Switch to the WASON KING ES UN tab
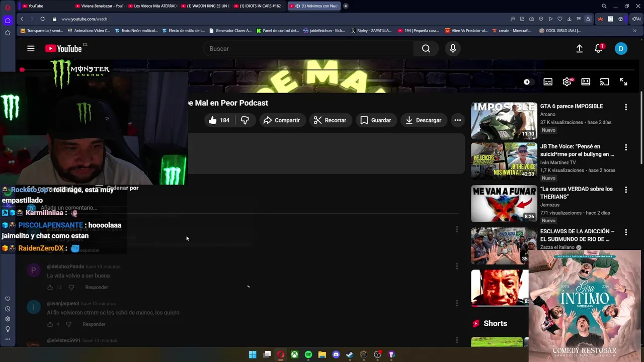This screenshot has width=644, height=362. point(205,6)
